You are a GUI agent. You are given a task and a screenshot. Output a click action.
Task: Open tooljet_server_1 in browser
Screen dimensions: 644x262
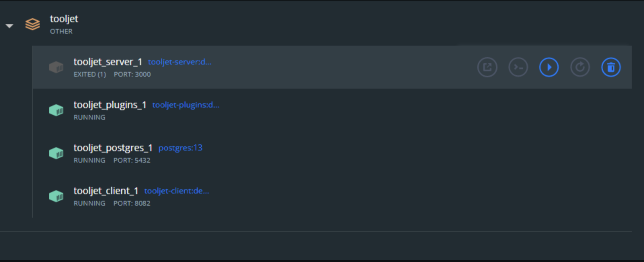point(487,67)
